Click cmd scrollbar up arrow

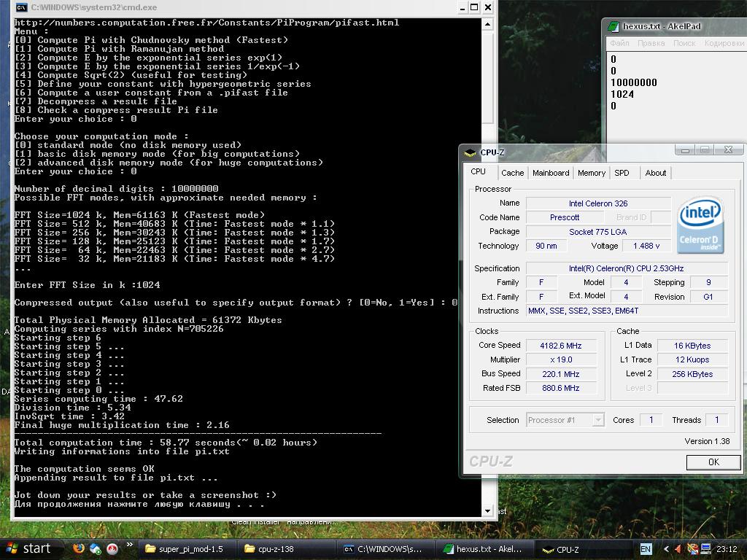[x=487, y=24]
